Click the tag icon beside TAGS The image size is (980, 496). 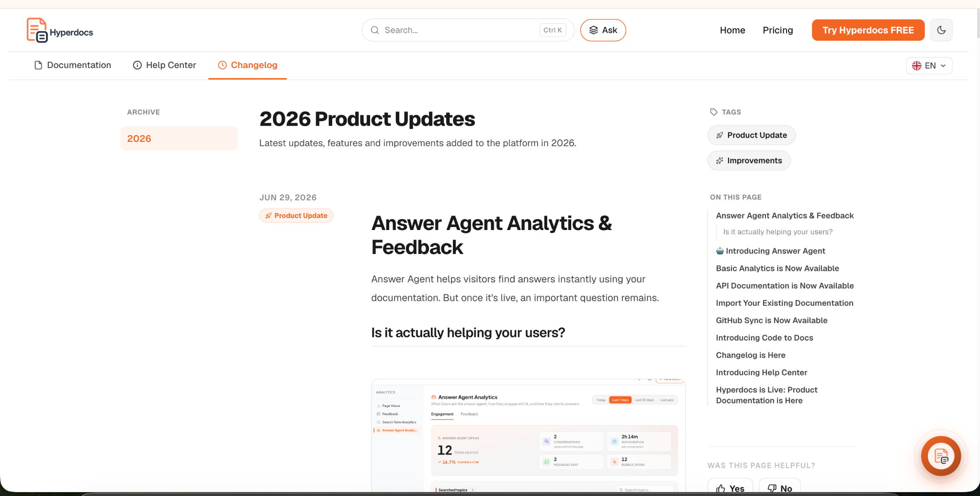[714, 112]
